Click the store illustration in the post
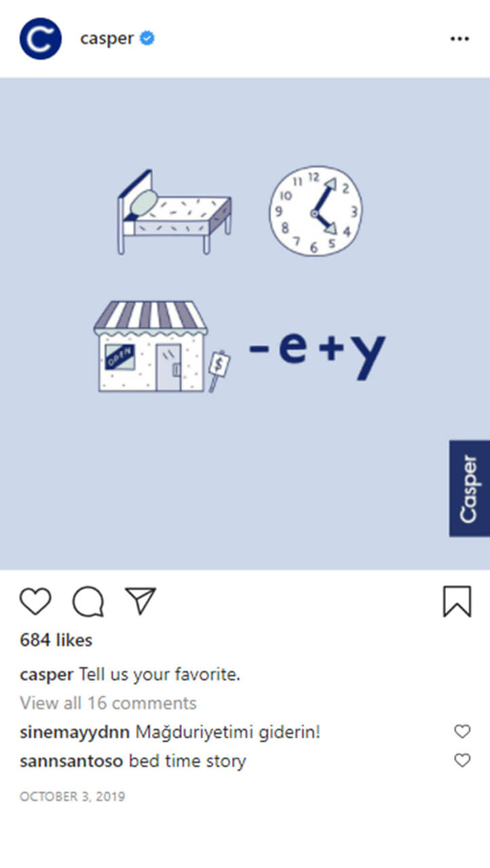Screen dimensions: 490x868 [x=160, y=347]
